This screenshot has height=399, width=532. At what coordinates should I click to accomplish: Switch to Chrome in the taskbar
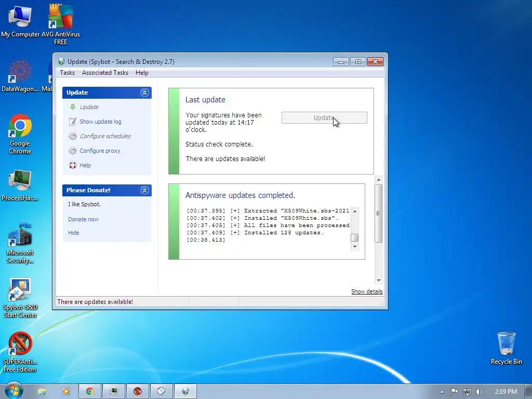[x=90, y=392]
